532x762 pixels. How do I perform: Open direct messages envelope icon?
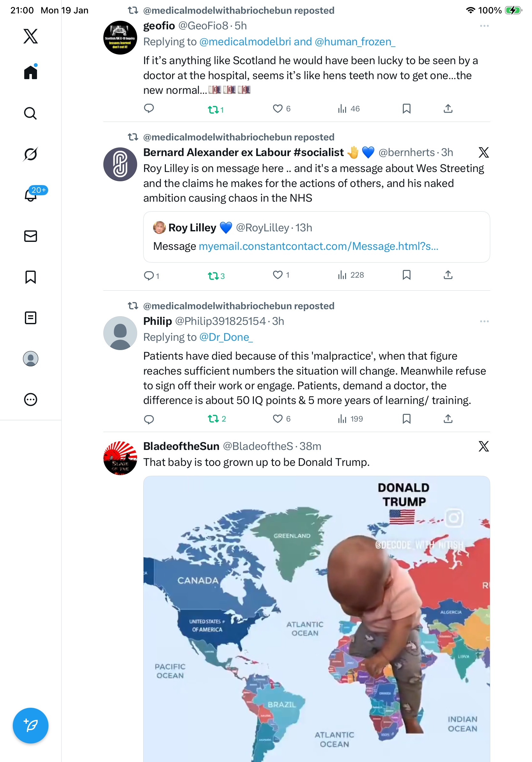tap(31, 236)
